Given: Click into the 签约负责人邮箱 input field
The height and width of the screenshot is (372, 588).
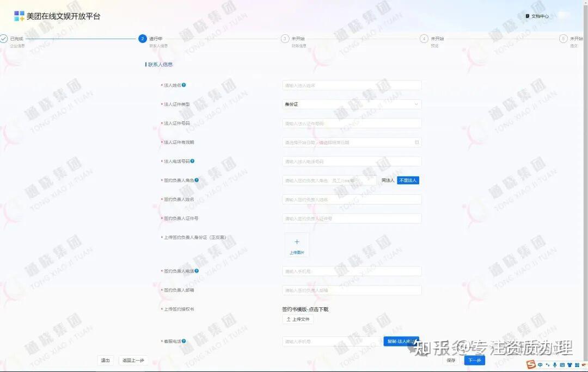Looking at the screenshot, I should [x=352, y=290].
